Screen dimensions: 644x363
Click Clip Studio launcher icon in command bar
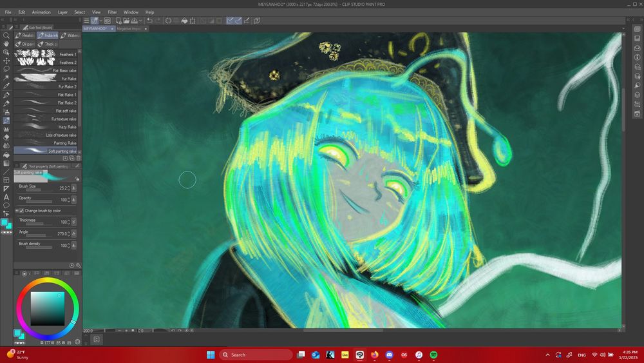tap(107, 21)
